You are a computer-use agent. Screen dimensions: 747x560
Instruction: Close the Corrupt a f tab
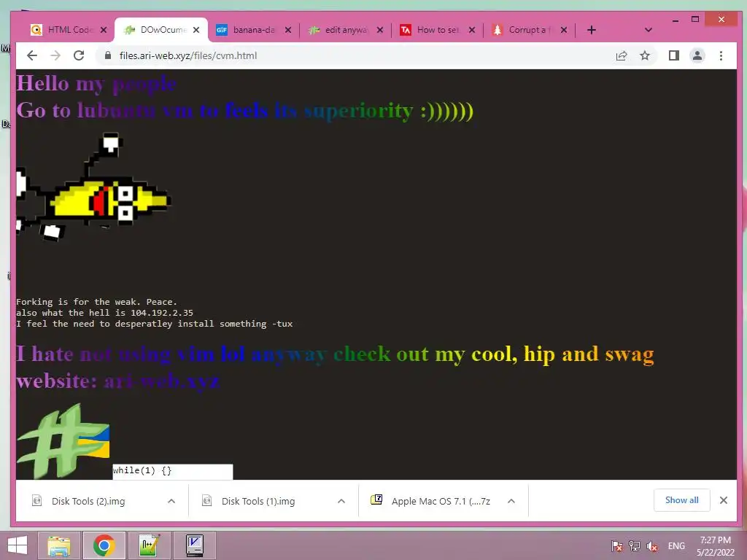point(564,30)
